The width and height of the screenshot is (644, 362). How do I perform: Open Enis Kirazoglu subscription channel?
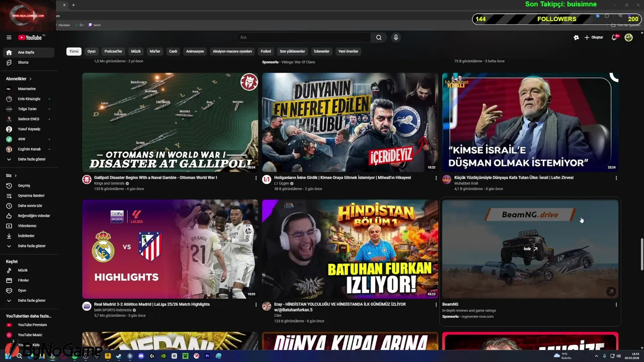[x=29, y=99]
